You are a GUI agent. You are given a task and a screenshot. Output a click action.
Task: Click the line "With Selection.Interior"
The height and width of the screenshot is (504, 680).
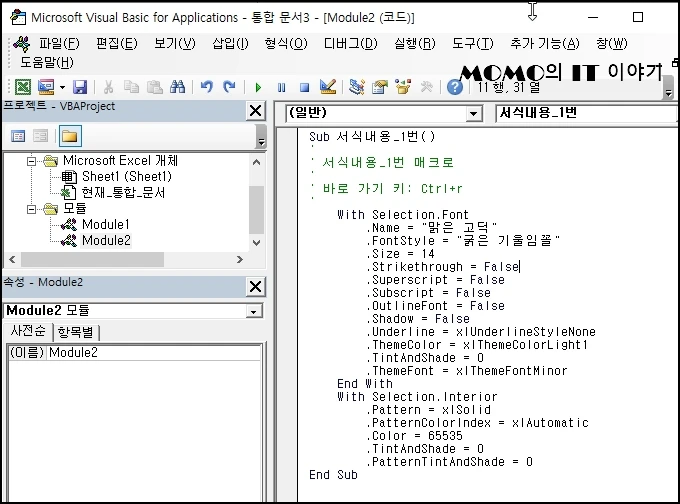click(x=417, y=397)
